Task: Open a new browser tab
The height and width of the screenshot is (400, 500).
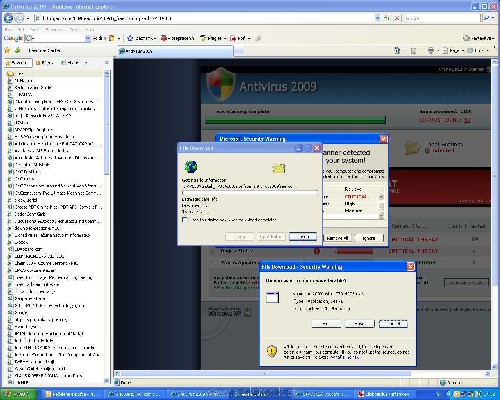Action: [239, 51]
